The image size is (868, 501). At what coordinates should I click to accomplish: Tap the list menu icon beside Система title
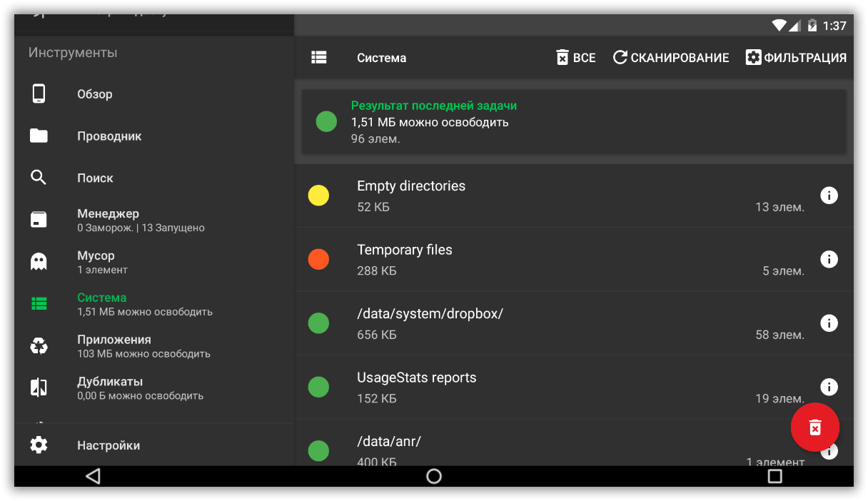tap(319, 58)
